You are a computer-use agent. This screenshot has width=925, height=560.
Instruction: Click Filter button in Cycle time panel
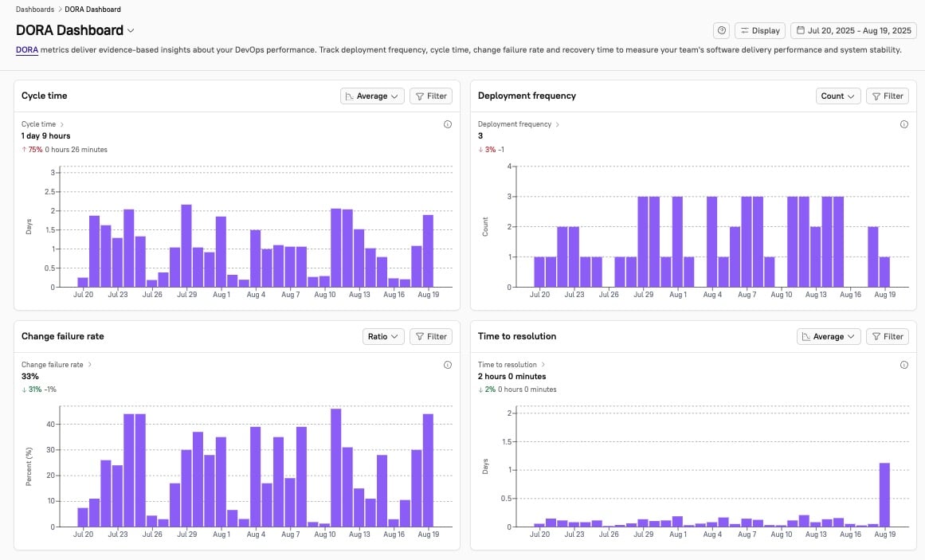tap(431, 96)
